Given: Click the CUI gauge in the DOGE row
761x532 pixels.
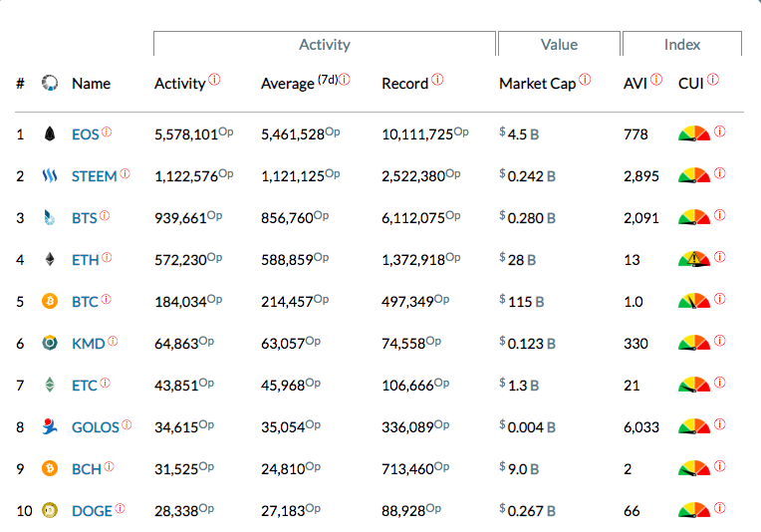Looking at the screenshot, I should click(x=694, y=510).
